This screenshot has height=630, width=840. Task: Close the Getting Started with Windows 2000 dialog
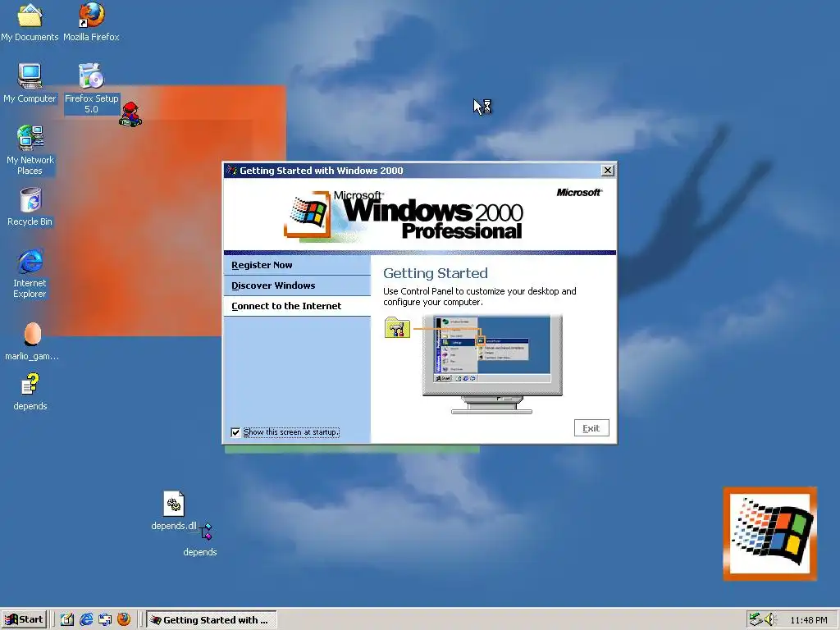(608, 171)
